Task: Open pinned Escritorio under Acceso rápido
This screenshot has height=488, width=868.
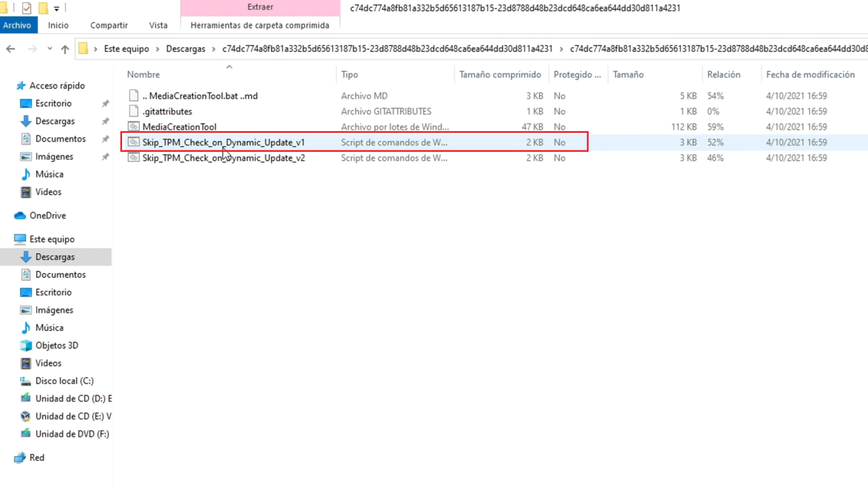Action: coord(53,103)
